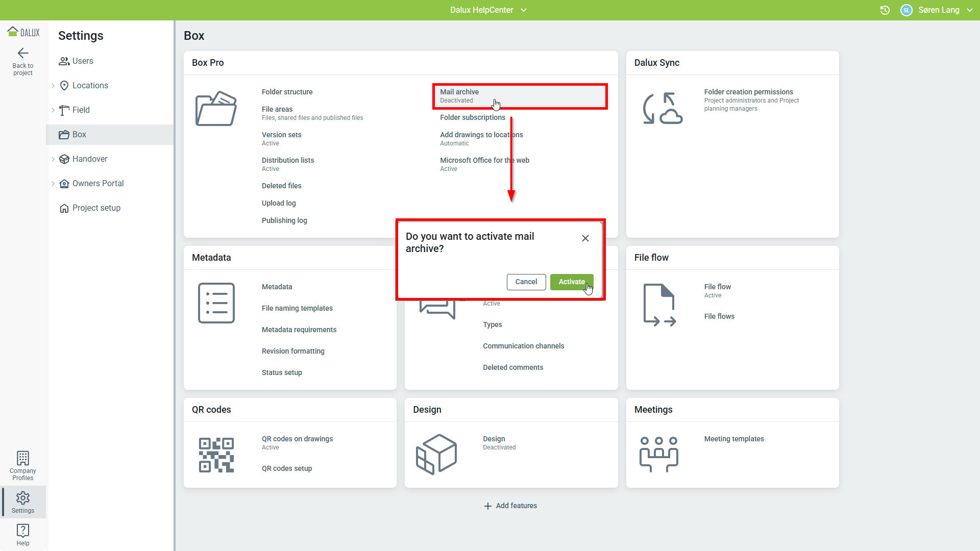The width and height of the screenshot is (980, 551).
Task: Expand the Handover section chevron
Action: pyautogui.click(x=53, y=159)
